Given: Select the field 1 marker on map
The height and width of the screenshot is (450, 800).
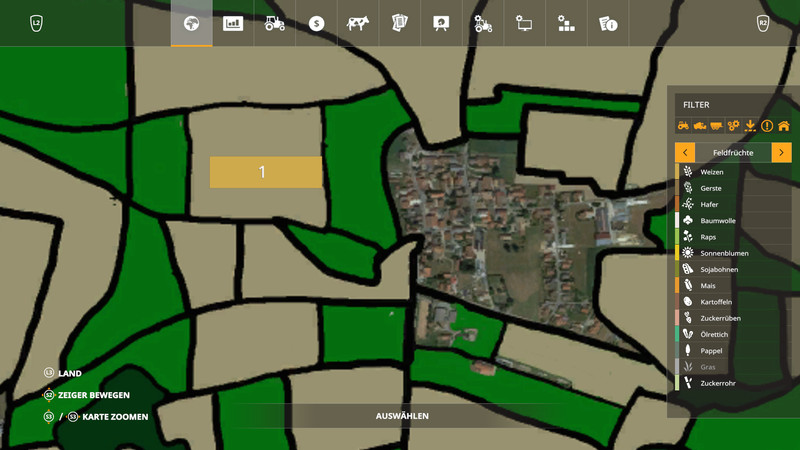Looking at the screenshot, I should point(265,172).
